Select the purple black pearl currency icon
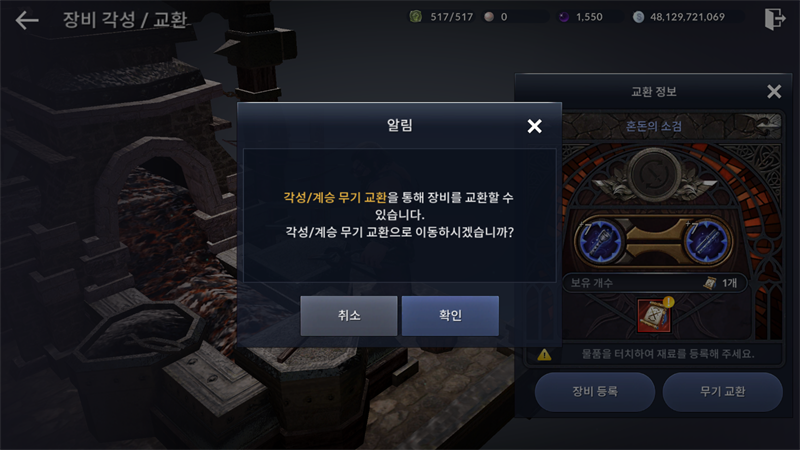800x450 pixels. coord(564,17)
